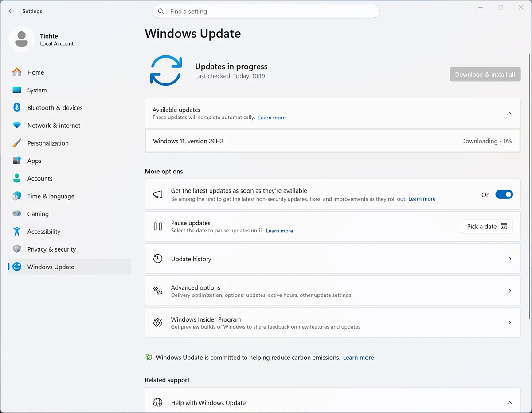Select Privacy & security in sidebar

click(x=70, y=249)
